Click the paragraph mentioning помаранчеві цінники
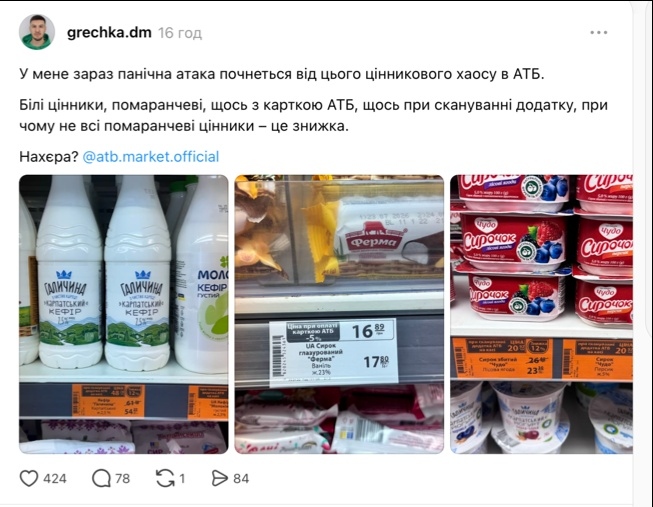Image resolution: width=653 pixels, height=507 pixels. [313, 115]
